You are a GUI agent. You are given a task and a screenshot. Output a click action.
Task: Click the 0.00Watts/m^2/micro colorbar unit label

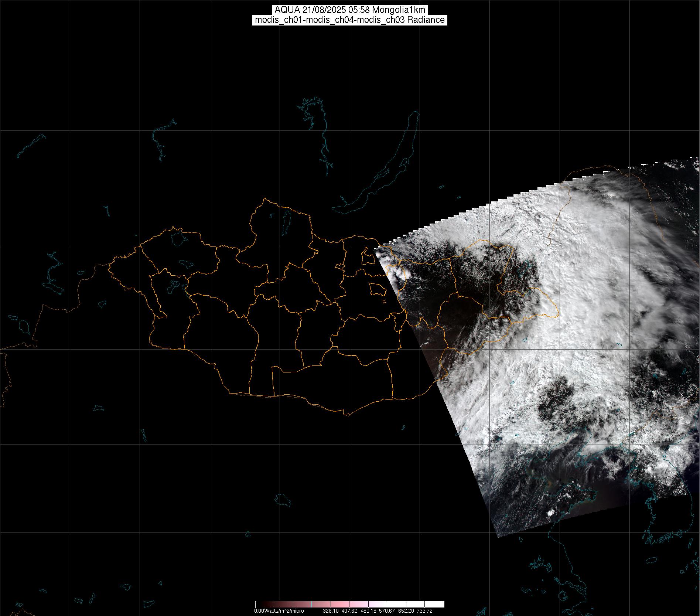pos(279,611)
